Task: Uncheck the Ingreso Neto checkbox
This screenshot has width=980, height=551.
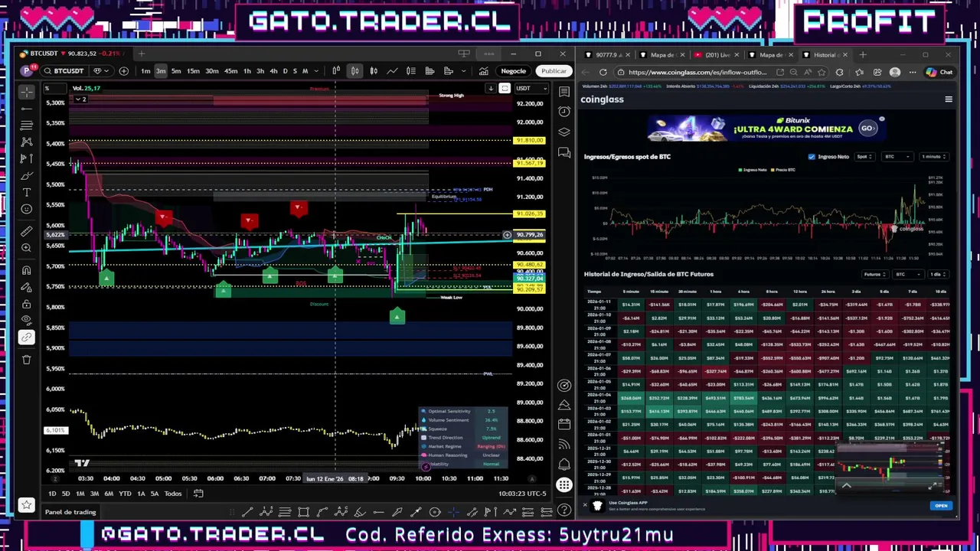Action: tap(812, 157)
